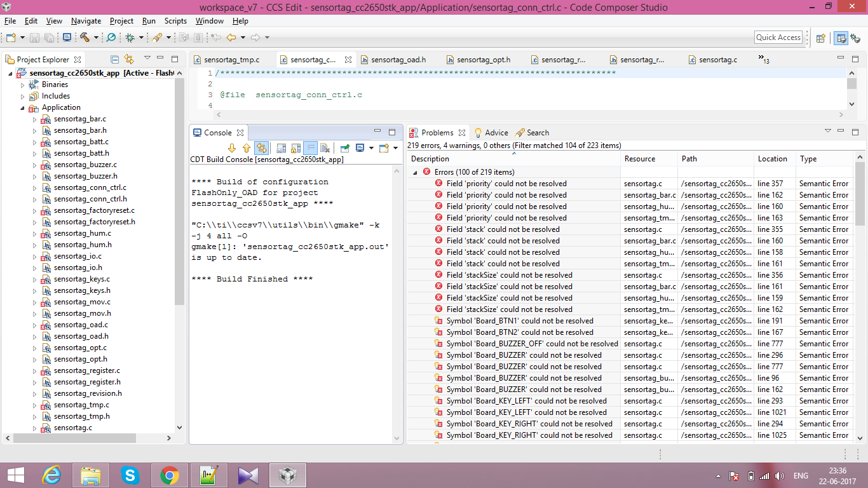This screenshot has height=488, width=868.
Task: Toggle Show Error Context in Console
Action: click(261, 148)
